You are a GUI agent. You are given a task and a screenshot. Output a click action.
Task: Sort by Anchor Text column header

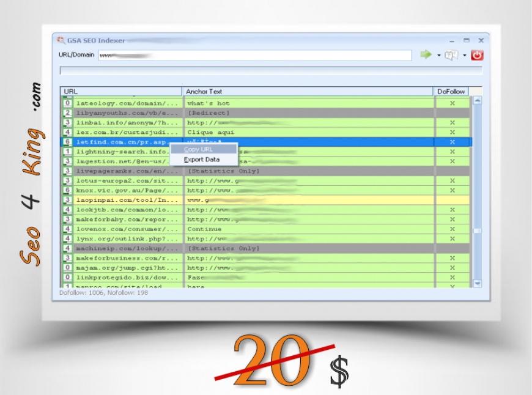(308, 91)
